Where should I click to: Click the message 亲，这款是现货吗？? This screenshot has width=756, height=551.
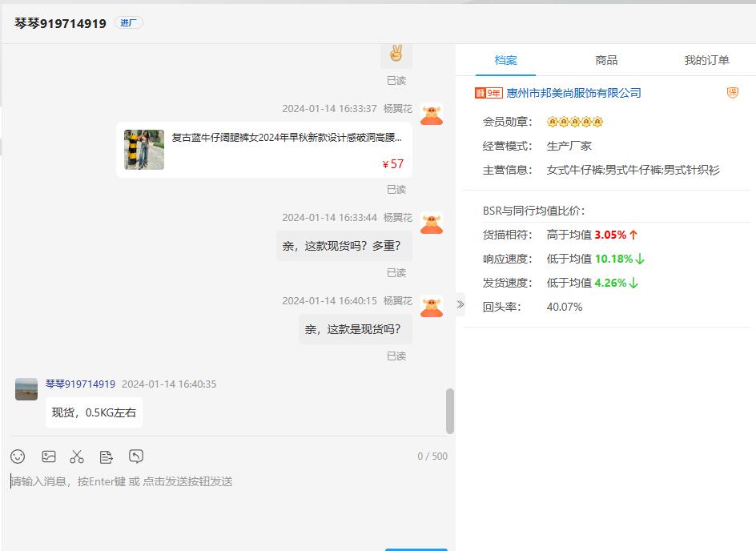[x=356, y=329]
